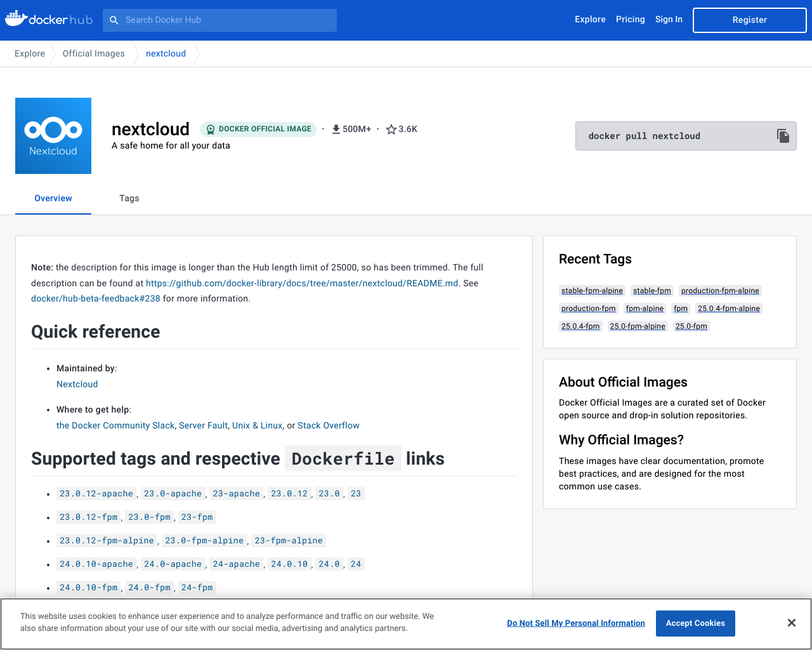
Task: Select recent tag production-fpm-alpine
Action: point(720,291)
